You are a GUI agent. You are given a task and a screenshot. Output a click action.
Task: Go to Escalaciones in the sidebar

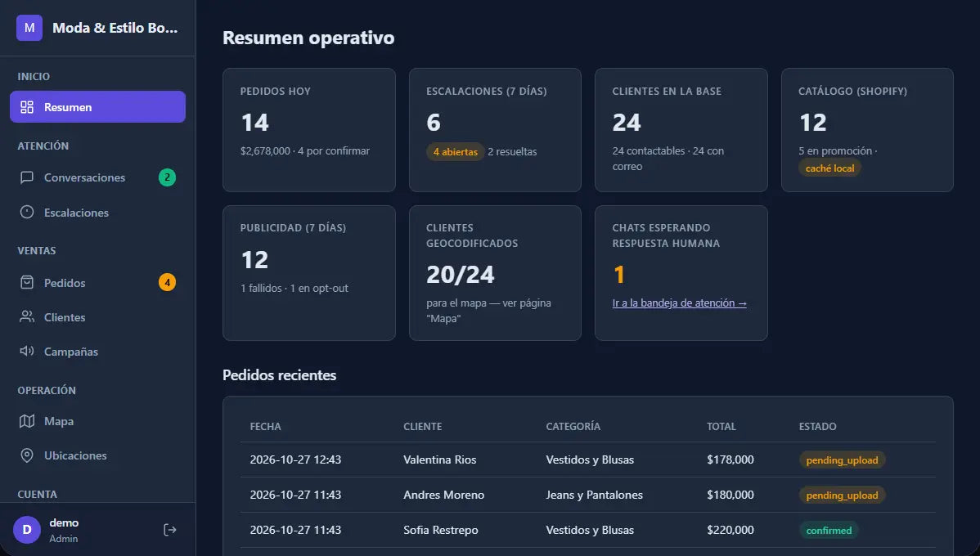[x=97, y=213]
